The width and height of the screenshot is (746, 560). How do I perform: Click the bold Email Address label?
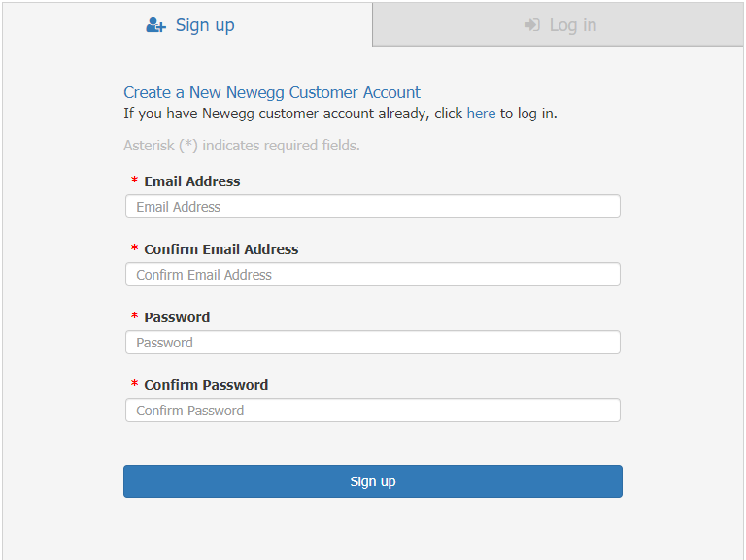(x=191, y=181)
